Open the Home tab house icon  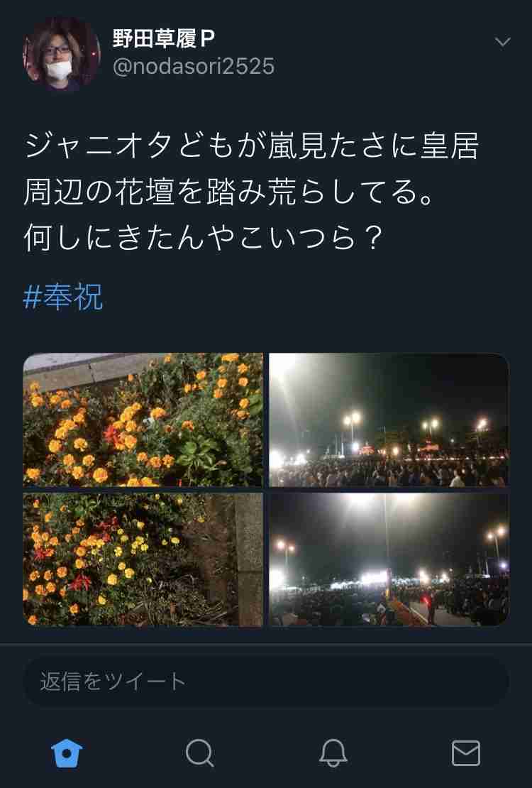66,753
